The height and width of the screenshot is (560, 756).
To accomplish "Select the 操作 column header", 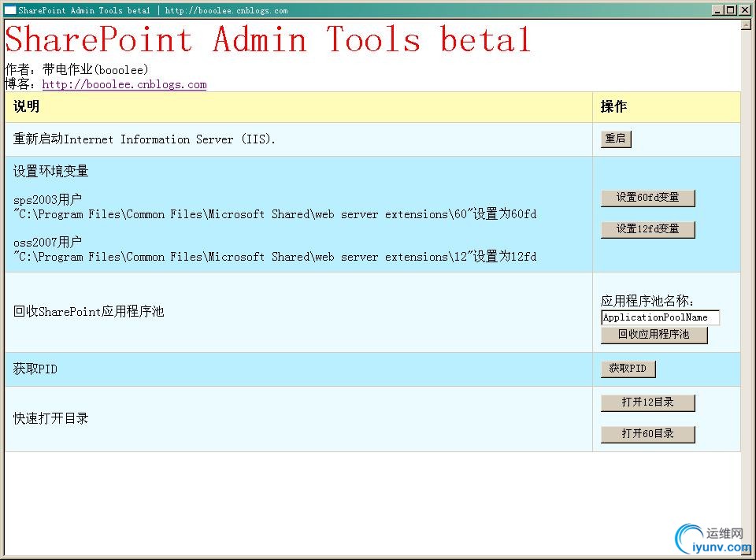I will pyautogui.click(x=666, y=106).
